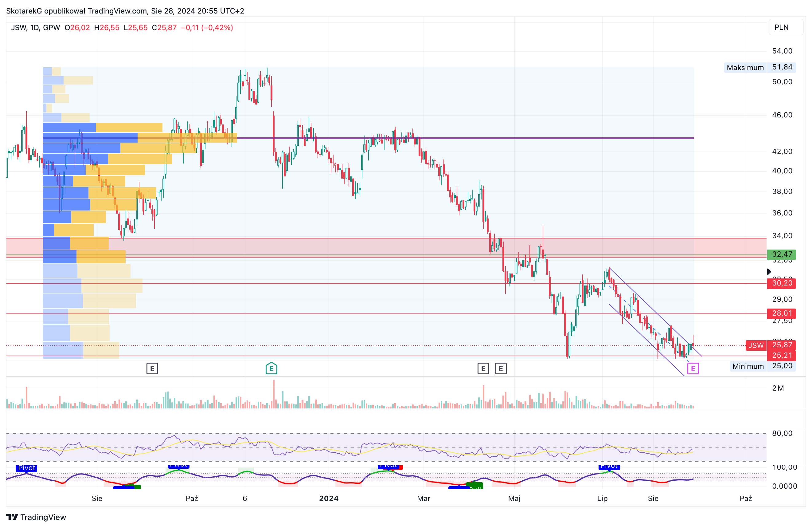Click the right of the two adjacent E markers
812x528 pixels.
pos(501,368)
